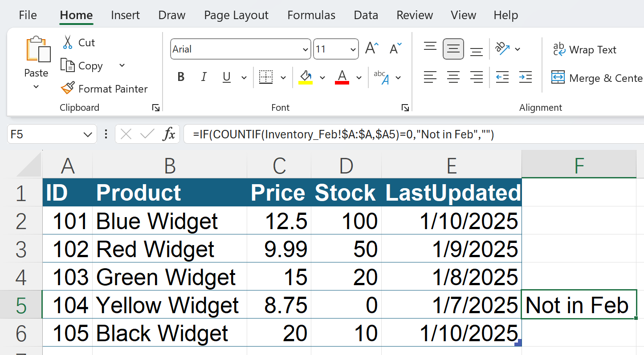Click the Cut scissors icon
Image resolution: width=644 pixels, height=355 pixels.
[68, 43]
